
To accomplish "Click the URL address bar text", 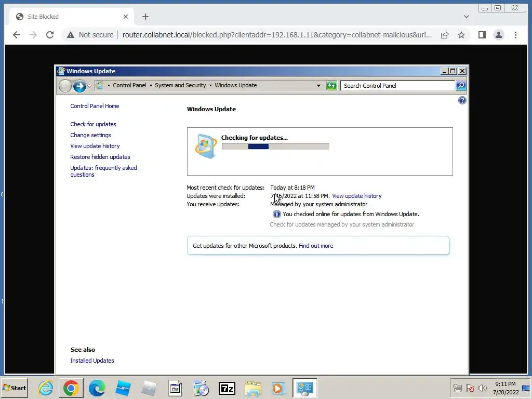I will 277,35.
